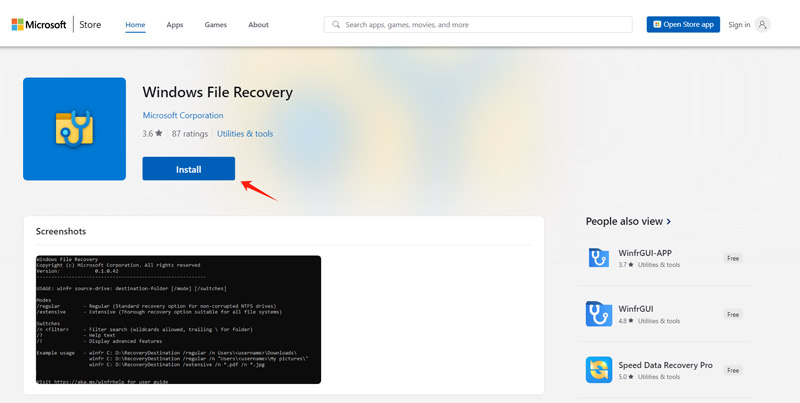800x403 pixels.
Task: Click the 3.7 rating under WinfrGUI-APP
Action: [x=626, y=265]
